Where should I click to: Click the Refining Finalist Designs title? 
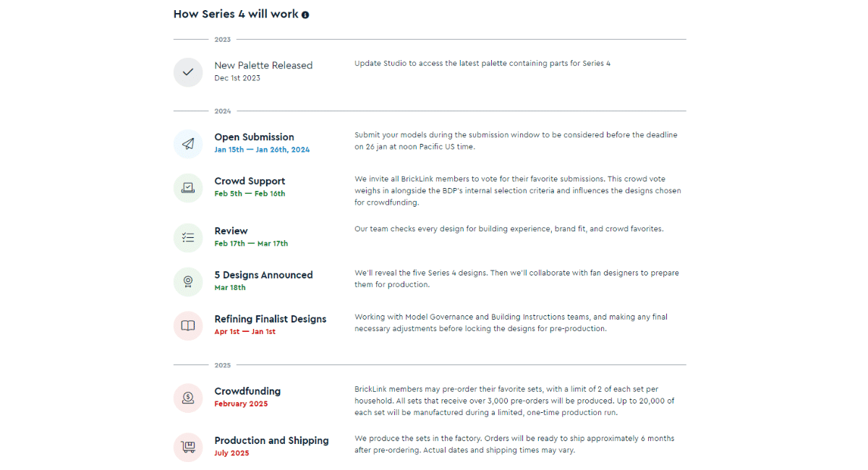pos(270,319)
